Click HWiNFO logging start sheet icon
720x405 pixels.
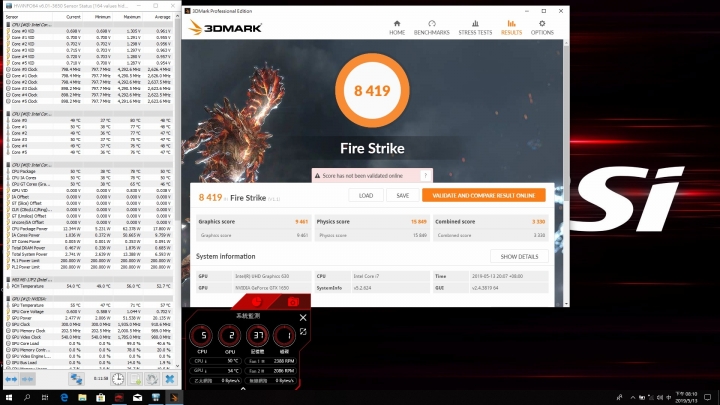coord(135,379)
